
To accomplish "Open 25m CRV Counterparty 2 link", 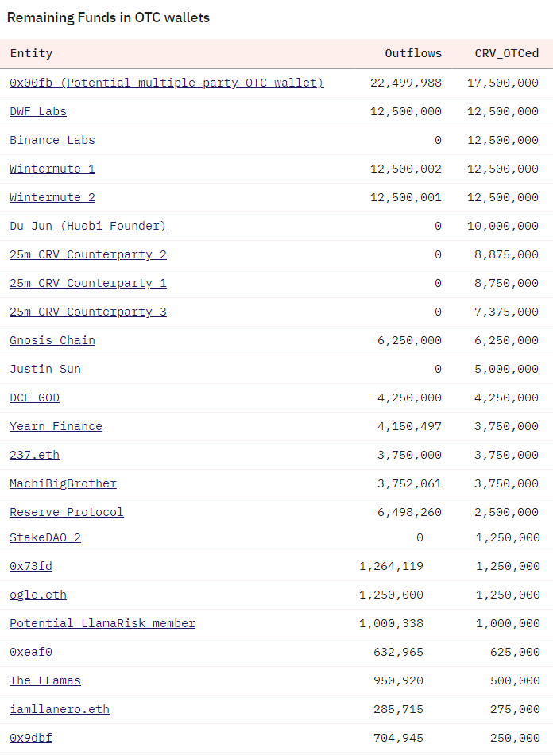I will click(x=88, y=254).
